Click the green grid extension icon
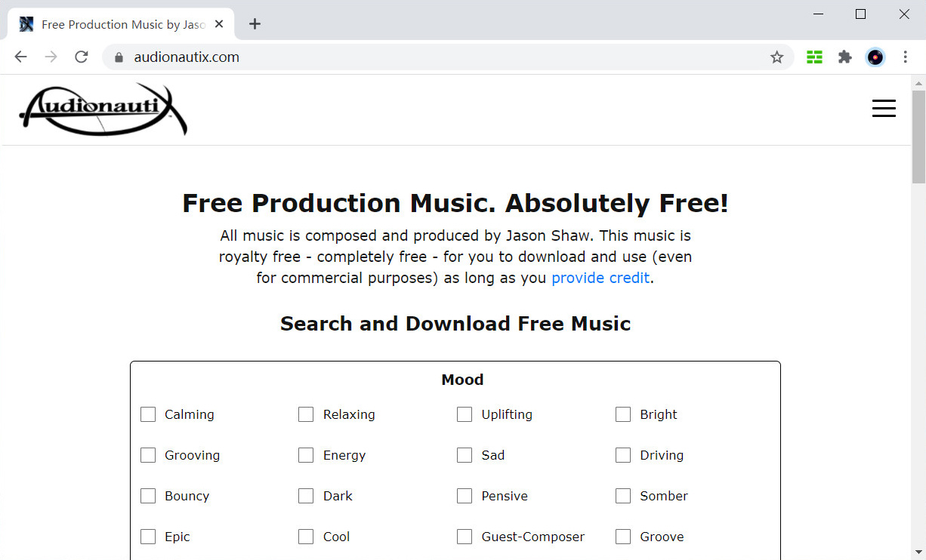The image size is (926, 560). coord(814,57)
